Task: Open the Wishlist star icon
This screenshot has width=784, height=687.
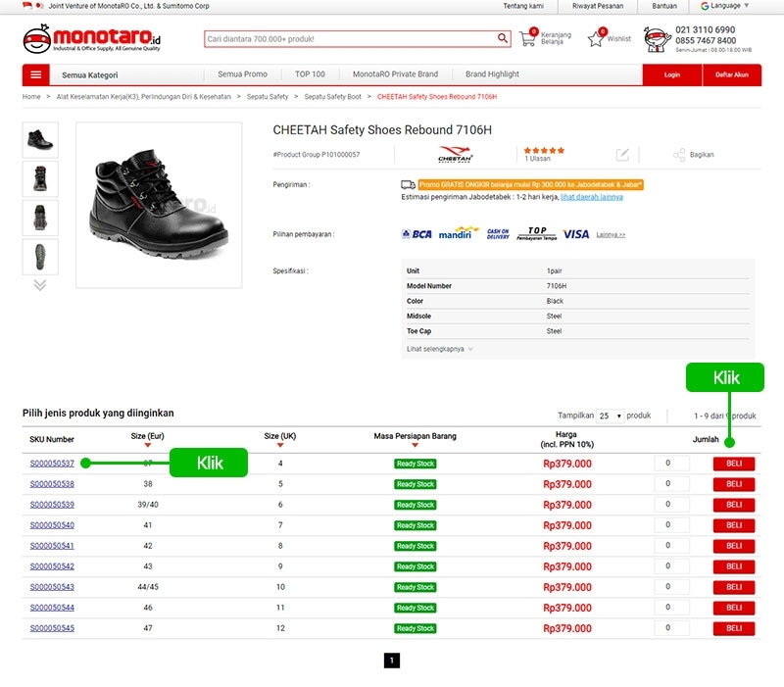Action: (x=595, y=39)
